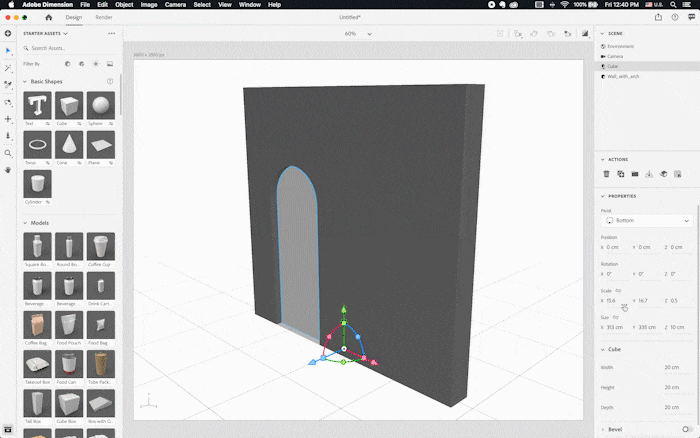Open the Help icon at top right
This screenshot has width=700, height=438.
point(675,17)
